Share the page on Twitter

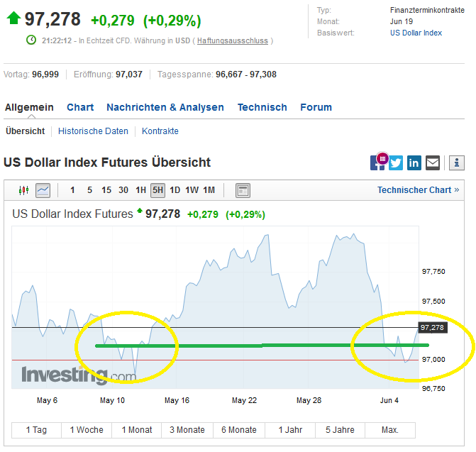coord(396,162)
